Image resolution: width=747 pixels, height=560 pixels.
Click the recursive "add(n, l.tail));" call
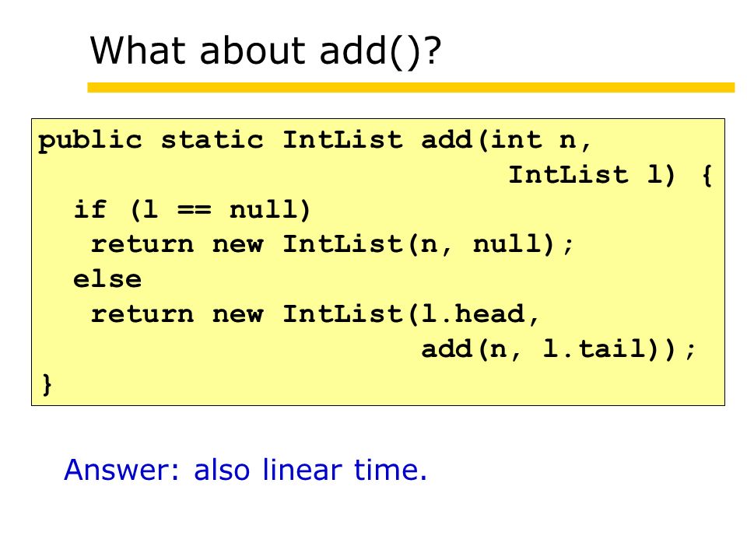pyautogui.click(x=559, y=349)
